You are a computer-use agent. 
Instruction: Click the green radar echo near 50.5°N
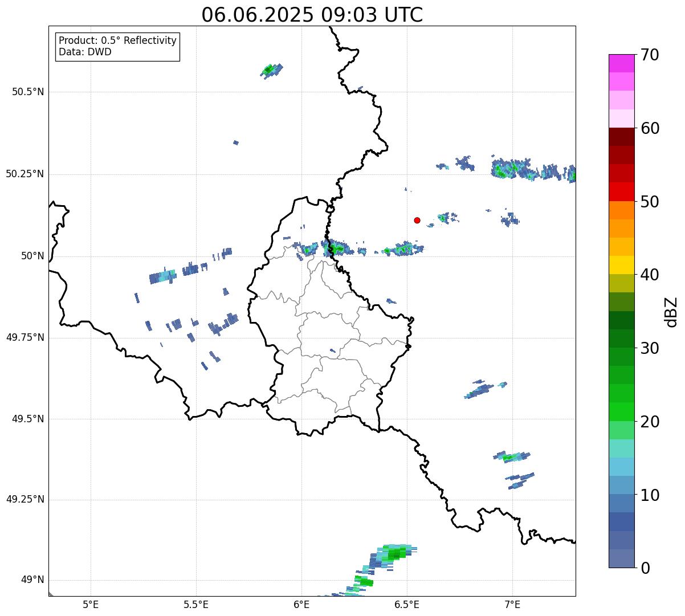[x=272, y=71]
